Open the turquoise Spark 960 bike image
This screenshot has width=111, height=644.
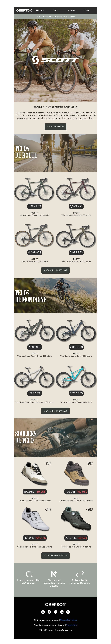[x=76, y=377]
